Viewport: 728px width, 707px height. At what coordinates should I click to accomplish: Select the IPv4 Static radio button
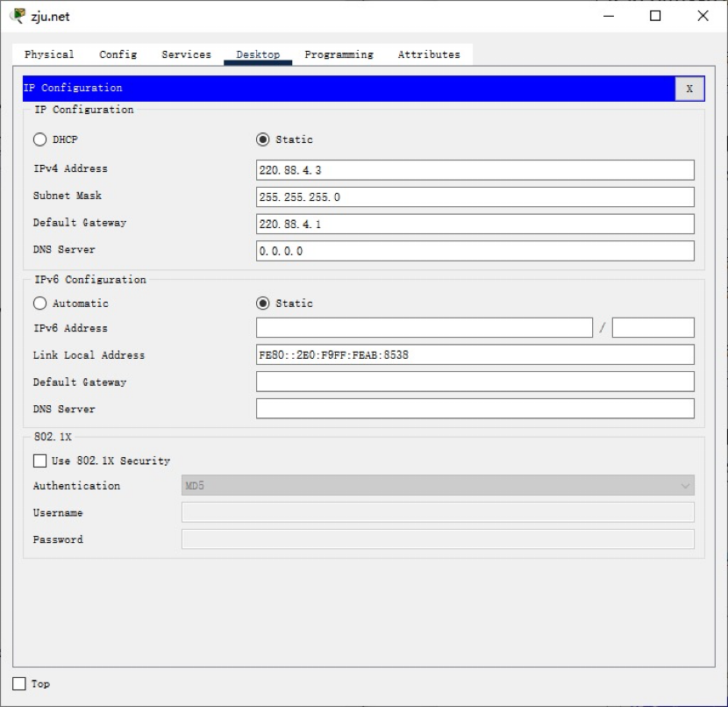[263, 139]
